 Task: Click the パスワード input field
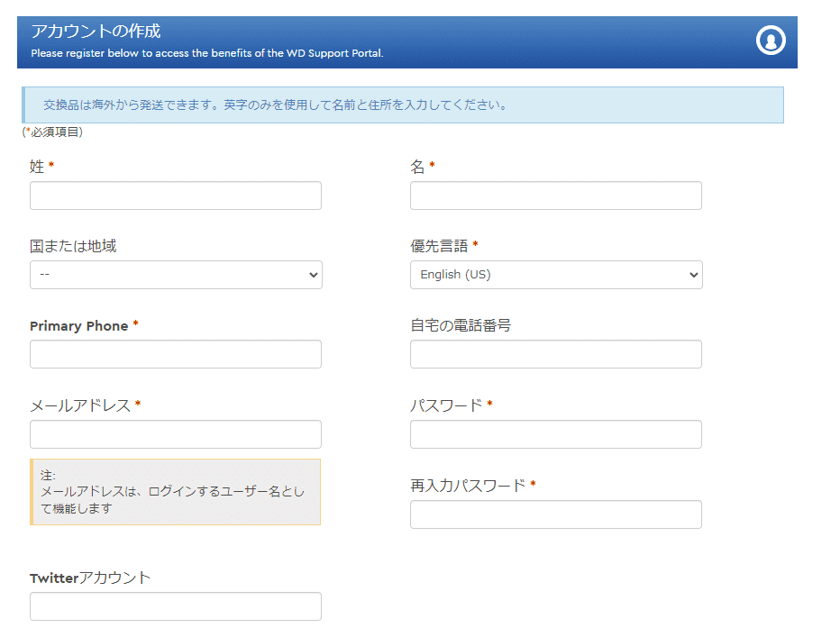(x=555, y=434)
